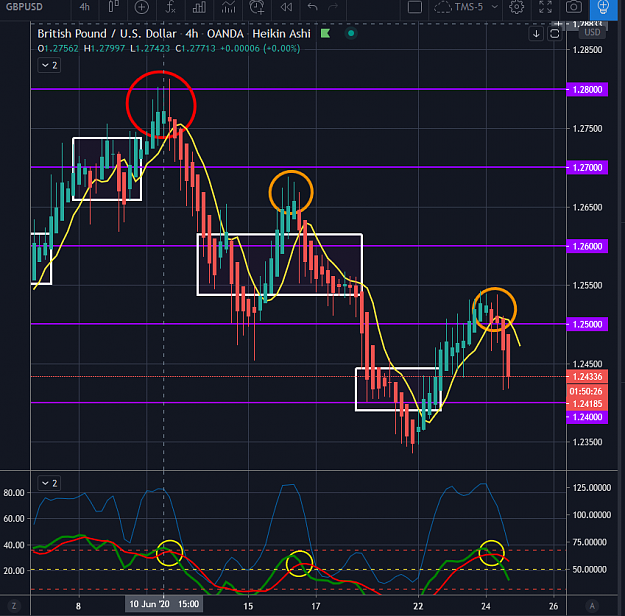Click the green flag icon beside Heikin Ashi
This screenshot has width=625, height=616.
tap(325, 33)
